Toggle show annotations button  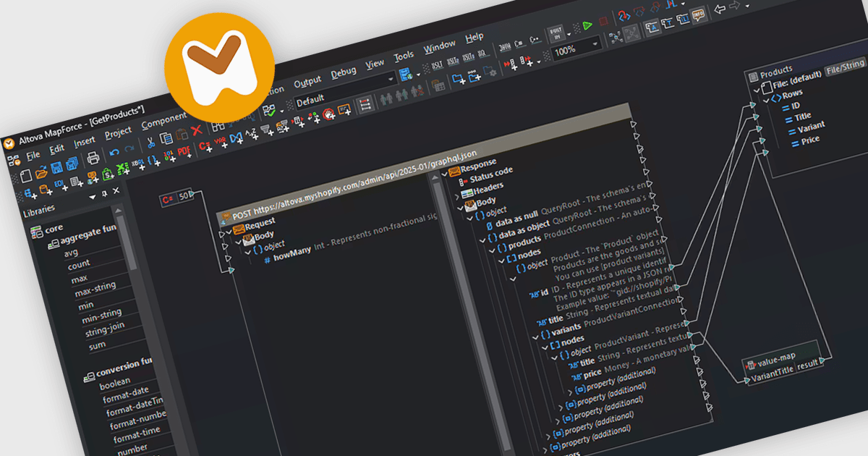click(x=652, y=26)
